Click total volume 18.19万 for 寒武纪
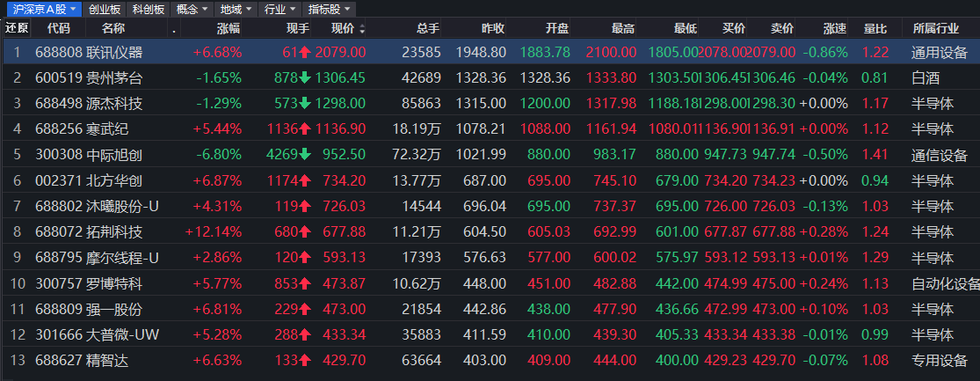Image resolution: width=980 pixels, height=381 pixels. (x=417, y=129)
